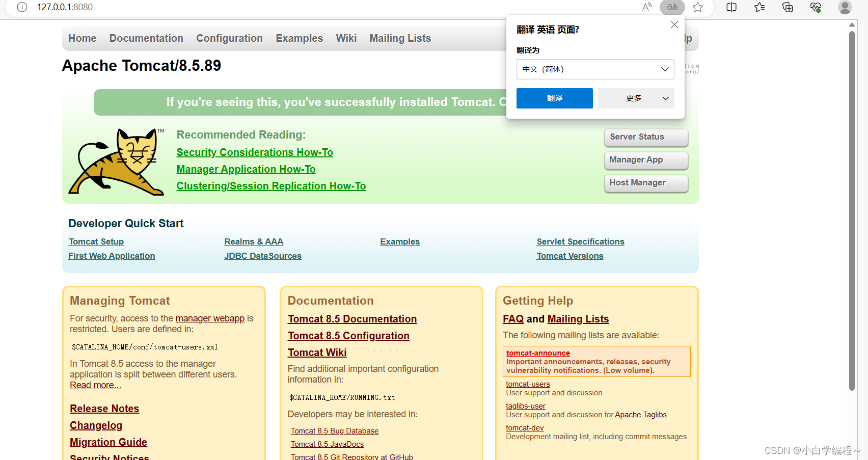Click the Manager App button
Screen dimensions: 868x460
[x=646, y=160]
